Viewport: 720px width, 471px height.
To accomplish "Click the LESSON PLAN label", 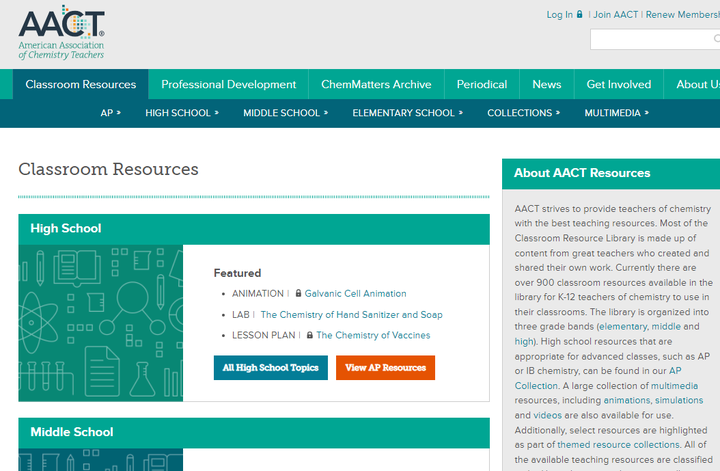I will coord(263,335).
